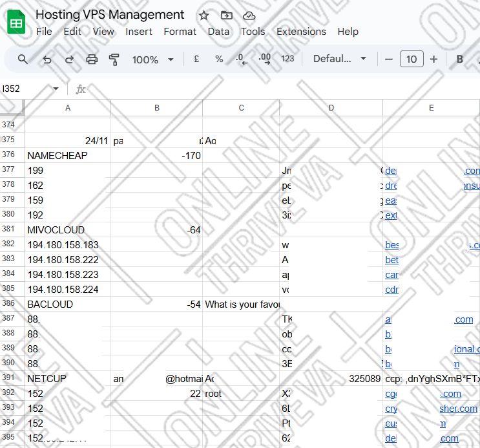Open the Default font dropdown
Viewport: 480px width, 448px height.
pos(340,59)
